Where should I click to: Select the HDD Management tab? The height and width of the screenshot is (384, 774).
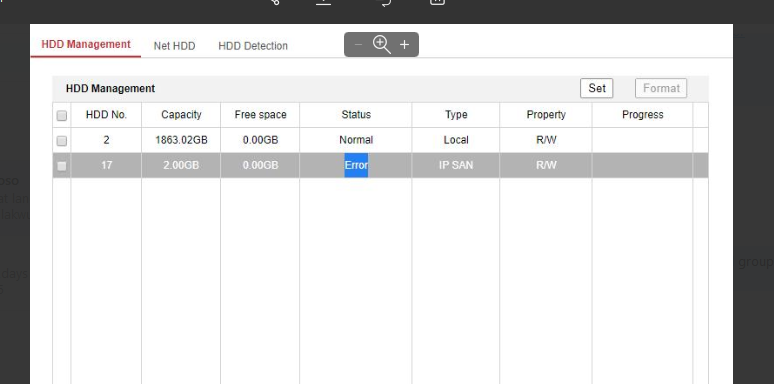pyautogui.click(x=86, y=44)
